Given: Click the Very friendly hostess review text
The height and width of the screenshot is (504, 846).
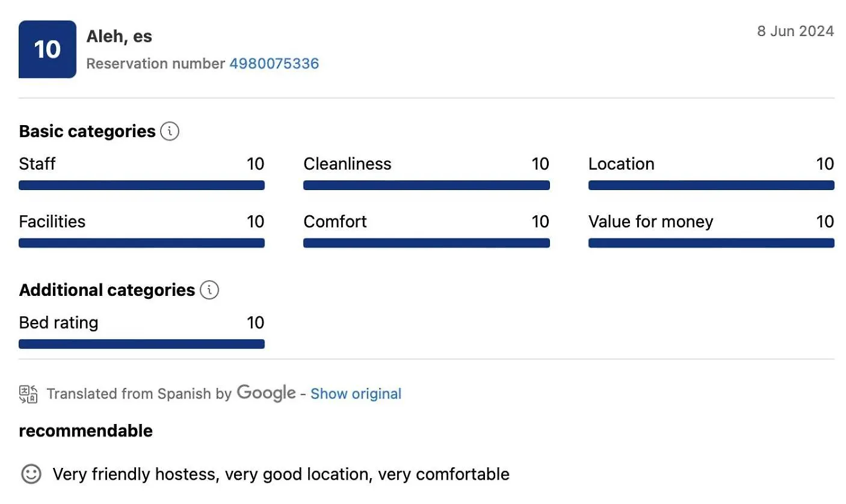Looking at the screenshot, I should (x=281, y=474).
